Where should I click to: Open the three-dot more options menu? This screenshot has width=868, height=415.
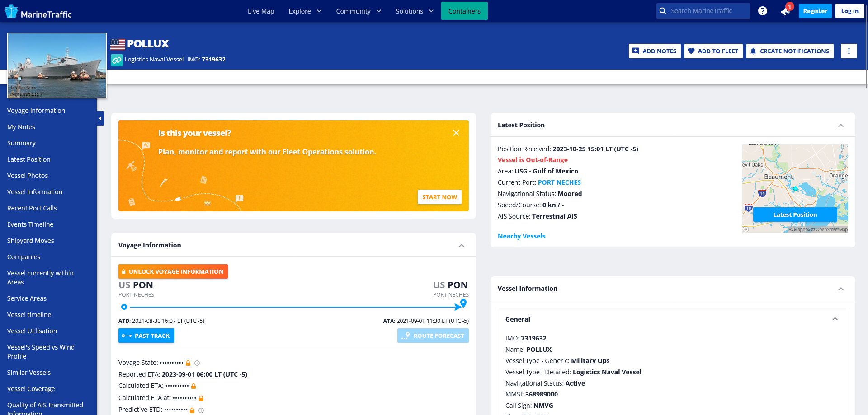[849, 51]
